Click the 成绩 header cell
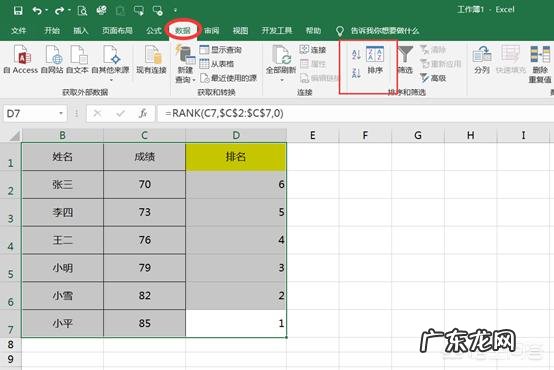This screenshot has width=554, height=370. point(144,157)
